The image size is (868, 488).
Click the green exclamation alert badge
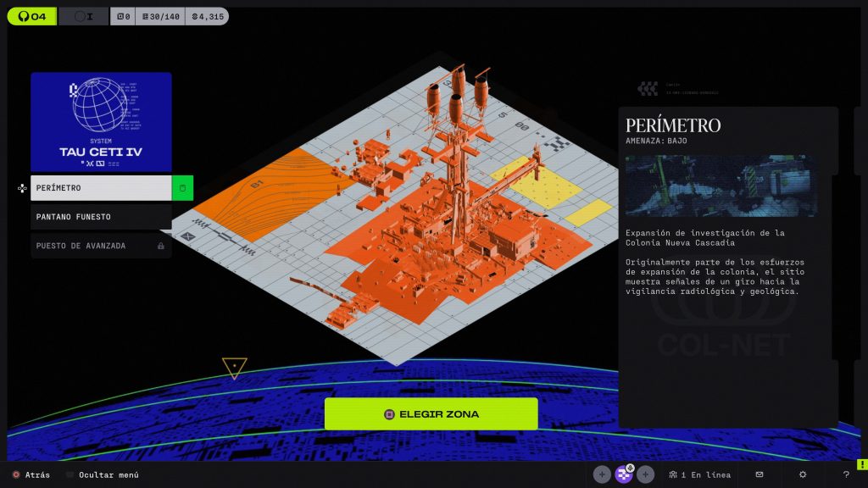pyautogui.click(x=861, y=463)
